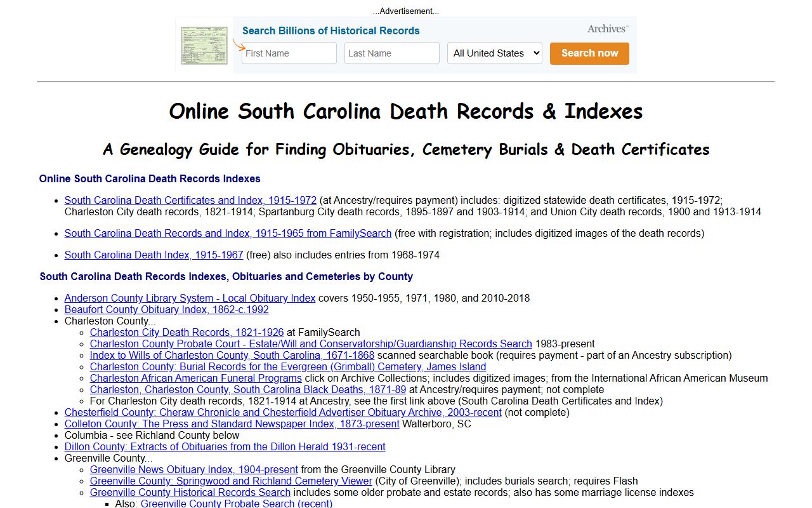Image resolution: width=812 pixels, height=508 pixels.
Task: Click the Genealogy Guide subtitle text
Action: 406,149
